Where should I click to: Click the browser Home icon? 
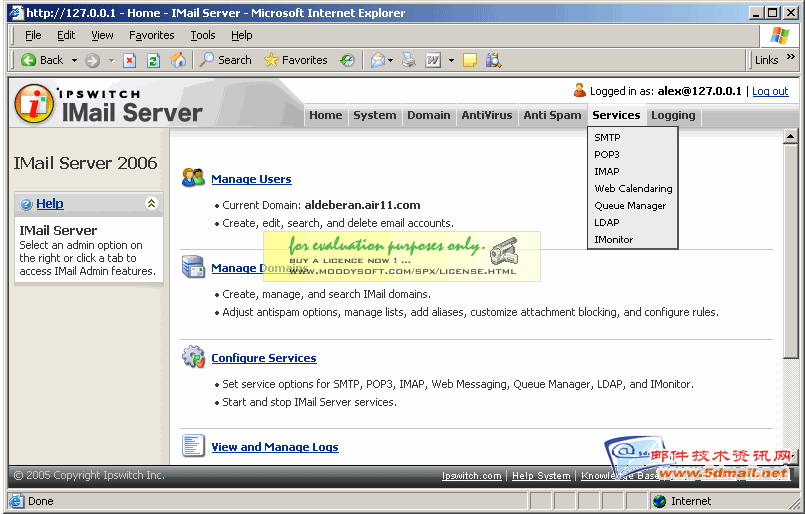(178, 60)
